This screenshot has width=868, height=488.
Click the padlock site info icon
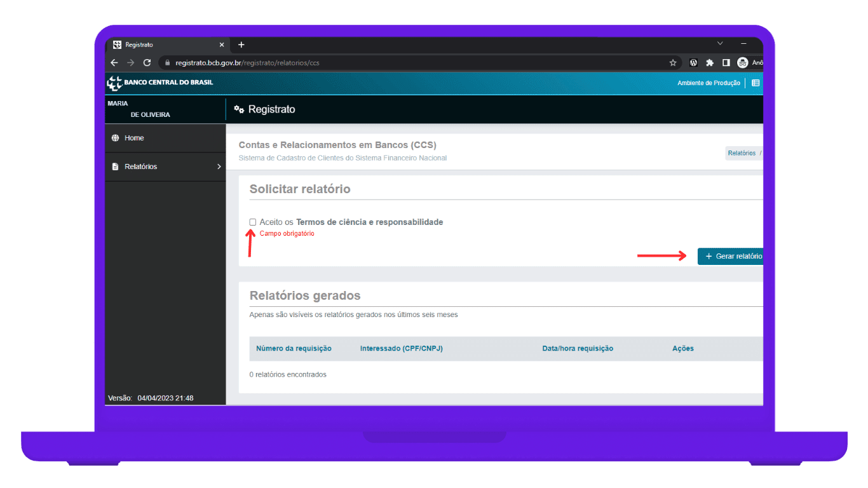click(167, 63)
